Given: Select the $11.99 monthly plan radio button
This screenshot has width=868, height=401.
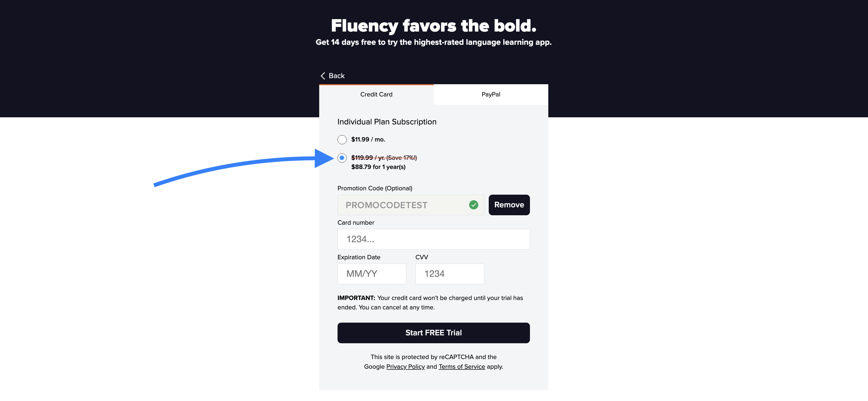Looking at the screenshot, I should point(342,139).
